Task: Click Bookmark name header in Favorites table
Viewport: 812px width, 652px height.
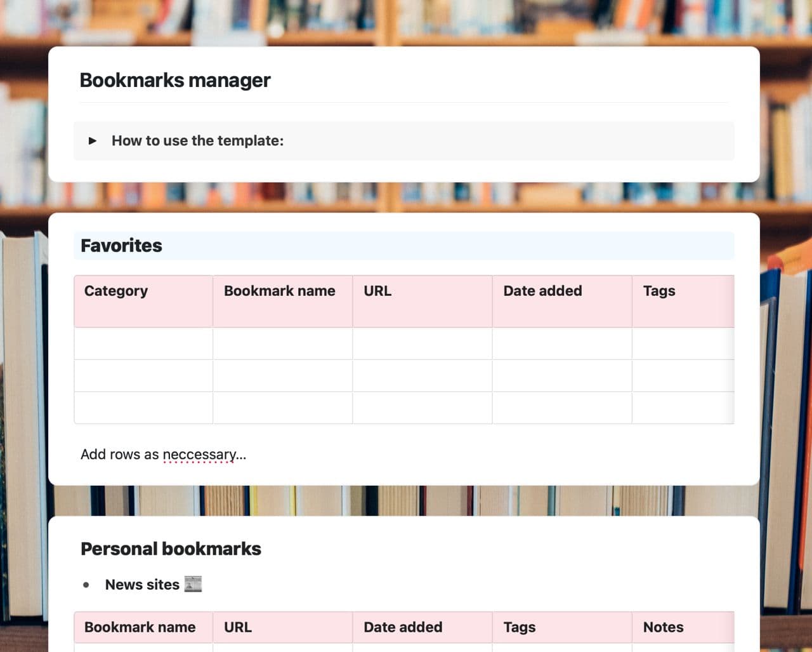Action: pos(280,291)
